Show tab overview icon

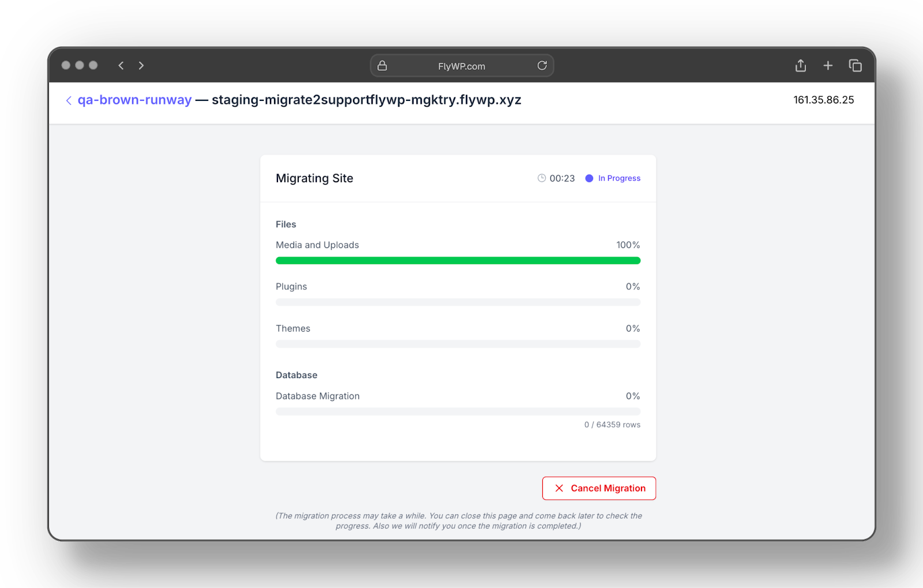pyautogui.click(x=855, y=66)
